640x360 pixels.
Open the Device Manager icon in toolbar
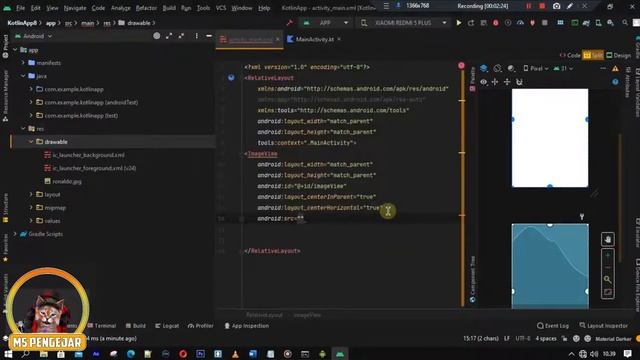click(x=598, y=23)
